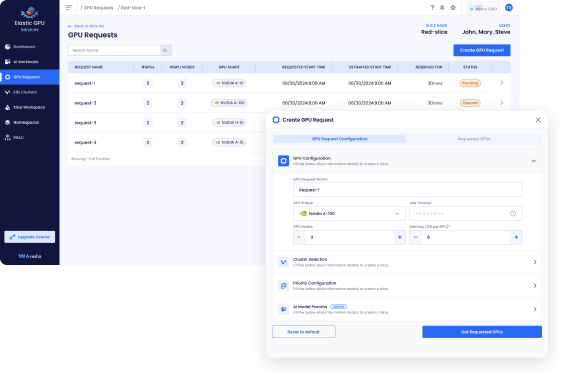The image size is (567, 381).
Task: Click the AI Model Params section icon
Action: (x=284, y=309)
